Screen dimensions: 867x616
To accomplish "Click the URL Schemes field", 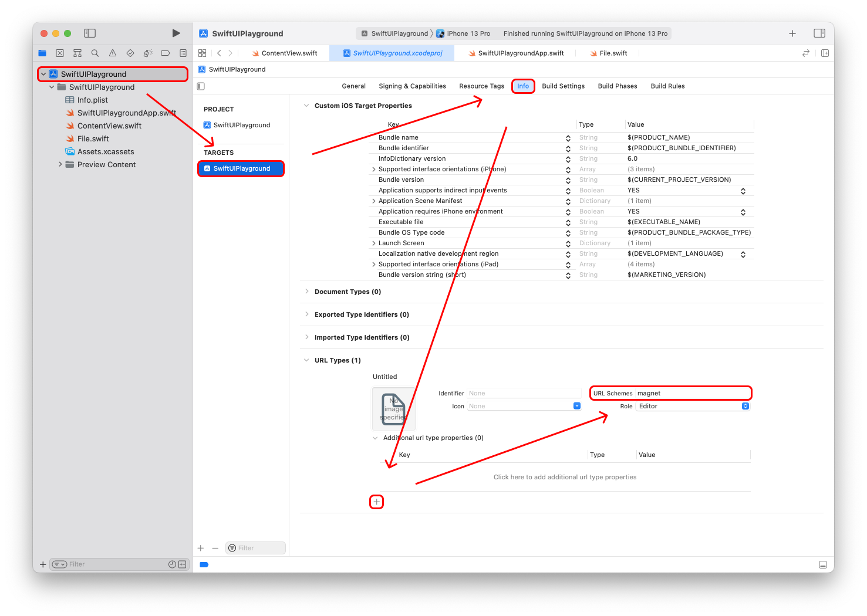I will click(x=693, y=393).
